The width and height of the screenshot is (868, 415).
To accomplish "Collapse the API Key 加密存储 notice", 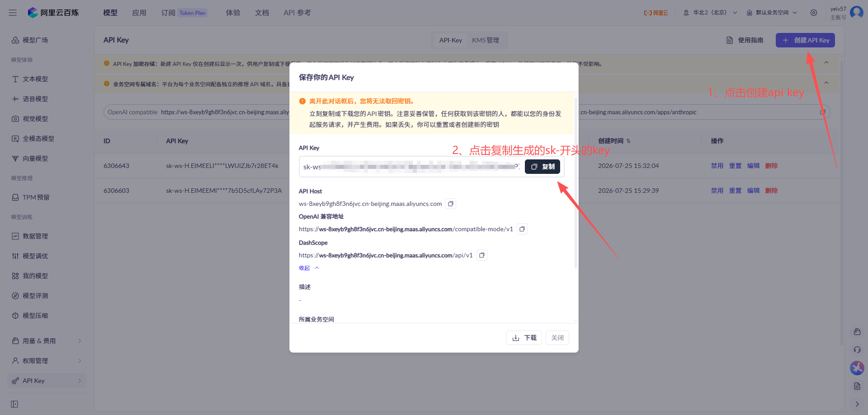I will pos(826,63).
